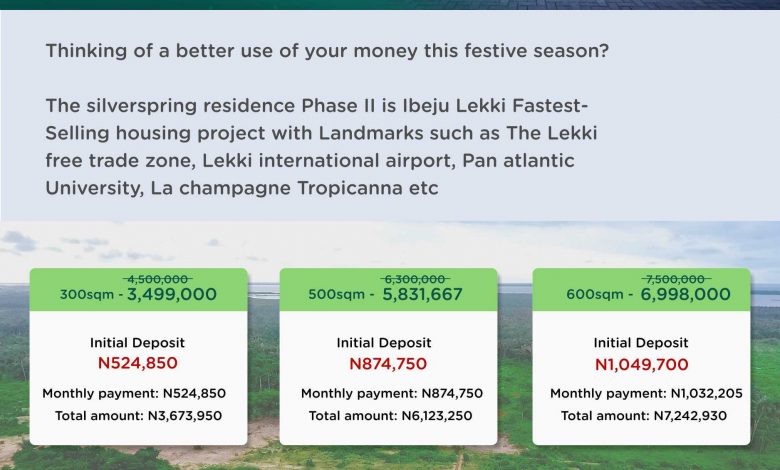Click the dark green banner strip at top
Image resolution: width=780 pixels, height=470 pixels.
pyautogui.click(x=390, y=4)
